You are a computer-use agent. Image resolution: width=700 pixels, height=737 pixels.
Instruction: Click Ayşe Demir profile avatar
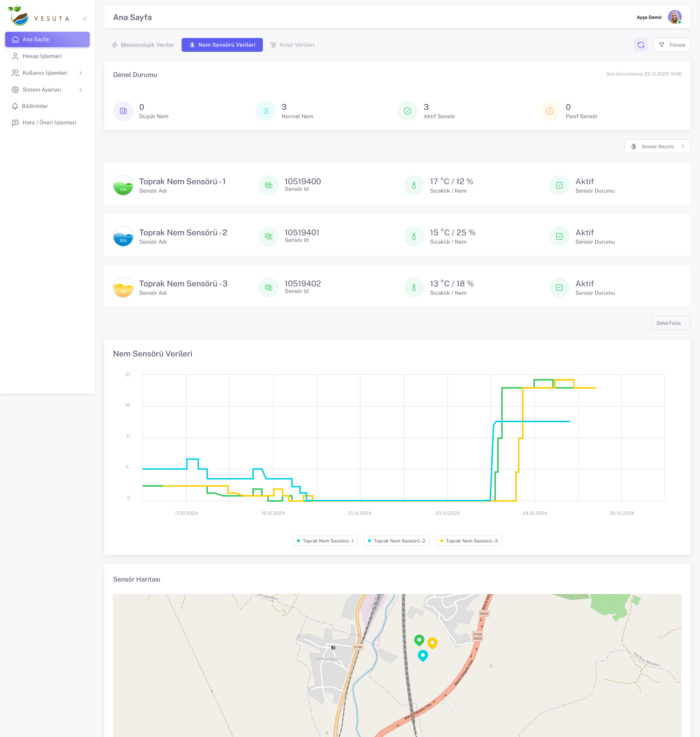674,17
